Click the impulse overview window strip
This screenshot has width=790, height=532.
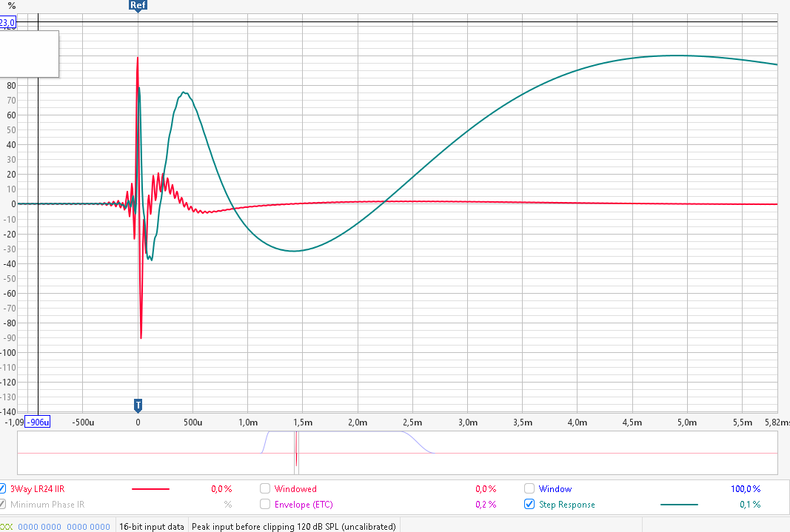[x=518, y=452]
